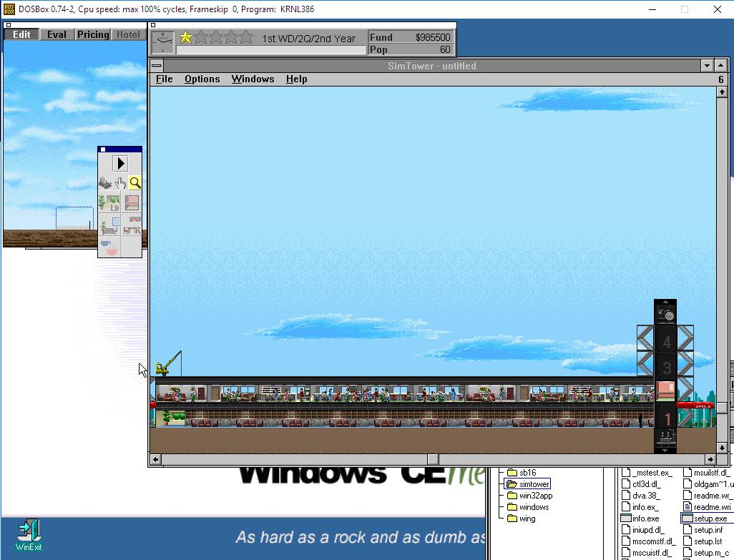Select the _mstest.ex_ file
Viewport: 734px width, 560px height.
[x=647, y=473]
